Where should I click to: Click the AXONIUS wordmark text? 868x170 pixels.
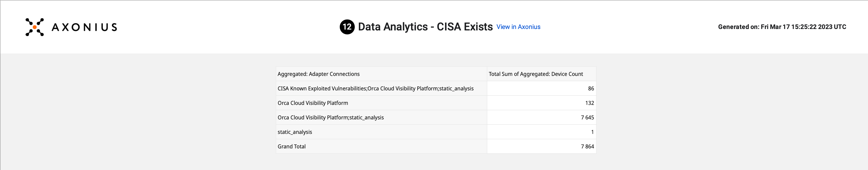(x=84, y=27)
